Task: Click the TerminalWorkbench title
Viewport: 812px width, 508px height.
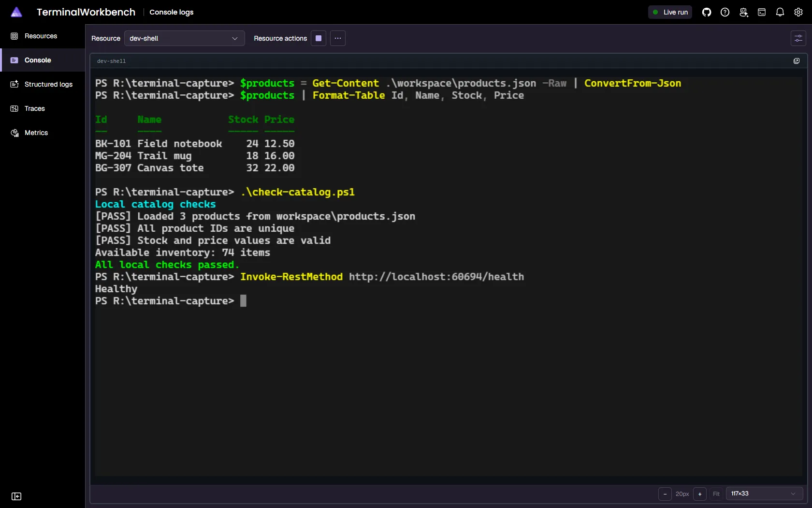Action: click(86, 12)
